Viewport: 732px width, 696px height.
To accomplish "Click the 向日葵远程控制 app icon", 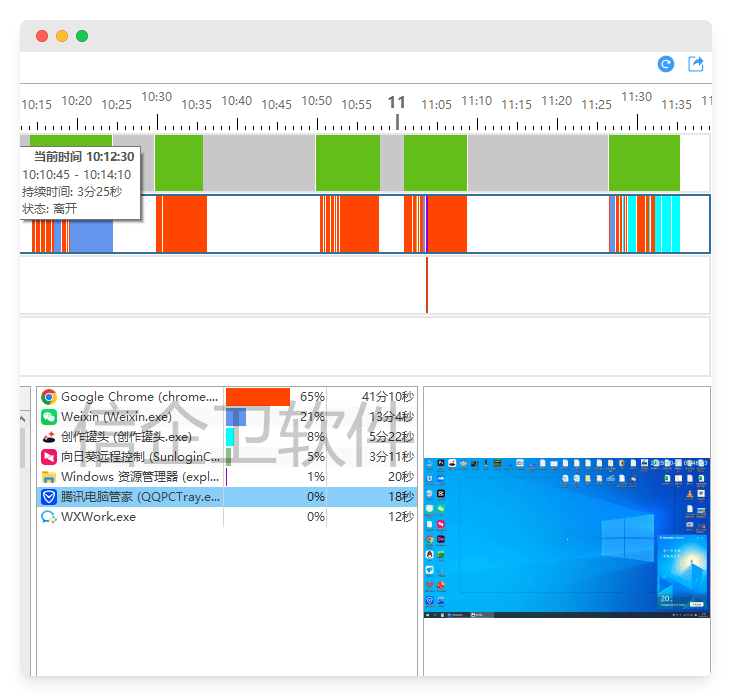I will pos(49,457).
